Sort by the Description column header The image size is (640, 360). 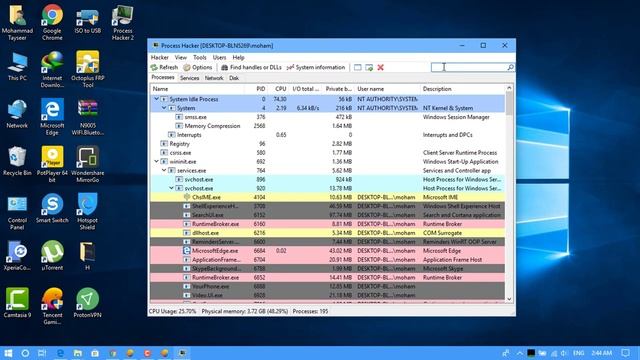(462, 89)
